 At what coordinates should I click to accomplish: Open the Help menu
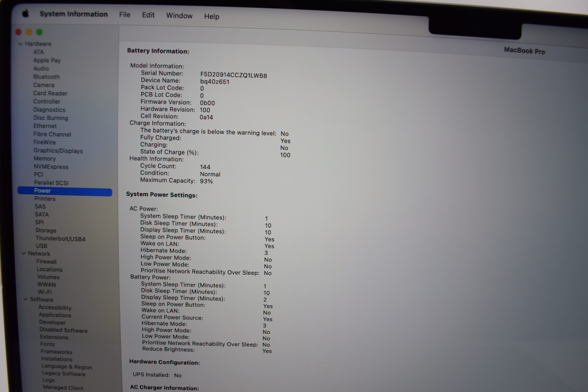click(212, 17)
